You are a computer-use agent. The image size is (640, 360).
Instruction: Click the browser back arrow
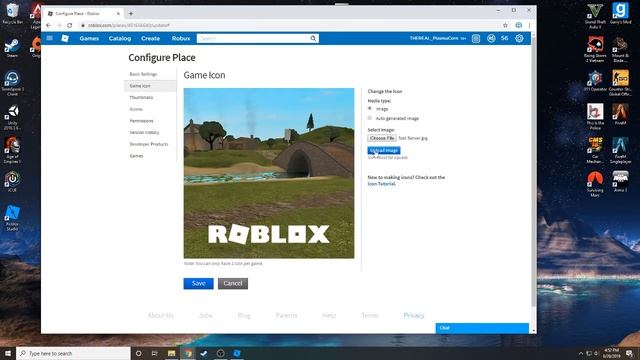coord(49,25)
